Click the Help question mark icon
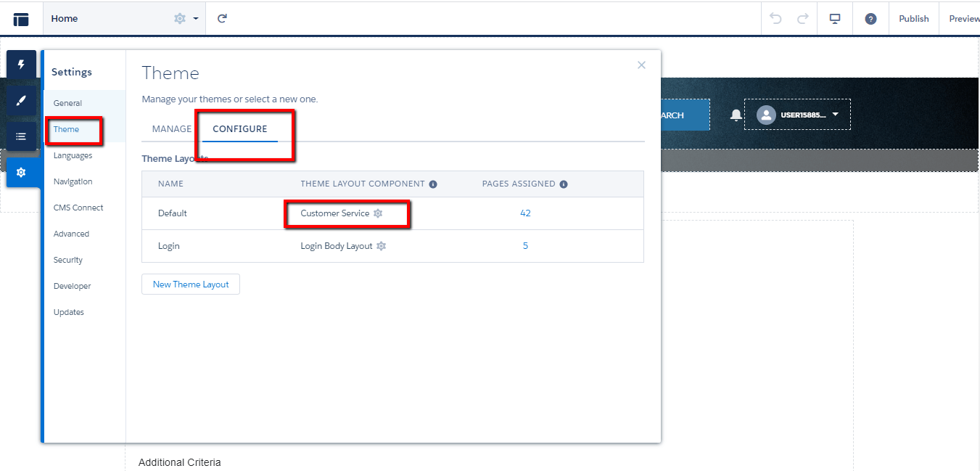Image resolution: width=980 pixels, height=471 pixels. tap(870, 19)
